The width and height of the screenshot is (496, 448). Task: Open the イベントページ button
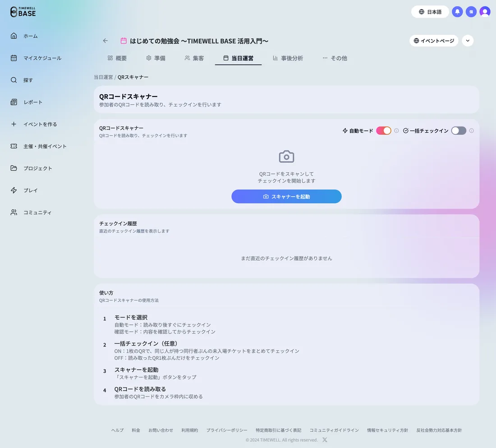434,41
